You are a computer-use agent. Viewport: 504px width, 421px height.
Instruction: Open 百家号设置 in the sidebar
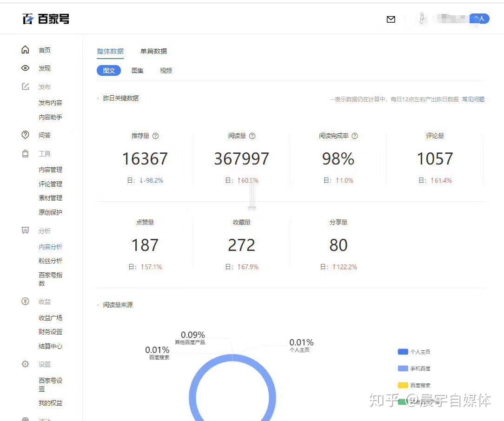tap(51, 385)
